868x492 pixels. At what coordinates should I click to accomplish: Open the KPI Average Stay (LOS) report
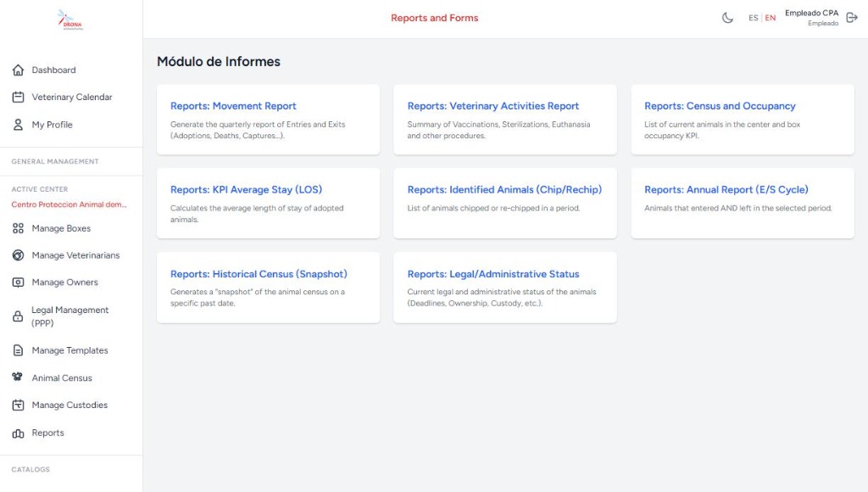tap(246, 189)
